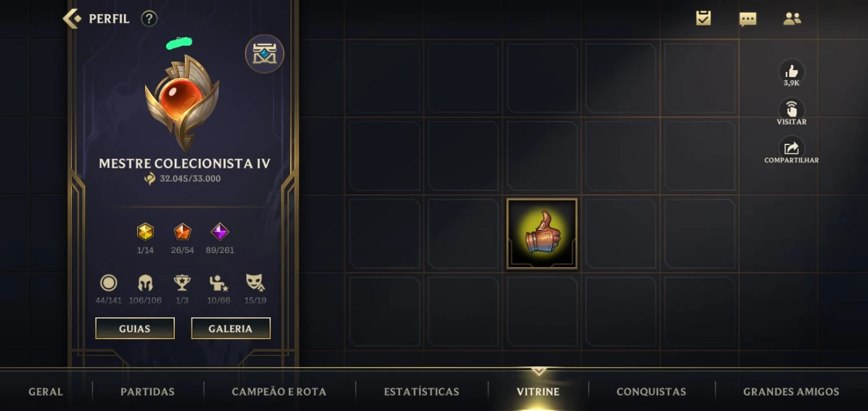Open the help question mark icon
The height and width of the screenshot is (411, 868).
(149, 19)
